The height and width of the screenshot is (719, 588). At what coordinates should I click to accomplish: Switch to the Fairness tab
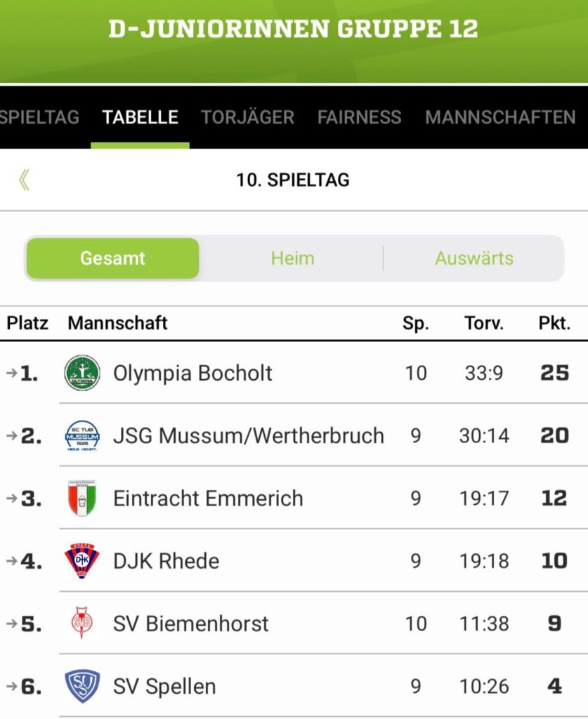pyautogui.click(x=359, y=117)
